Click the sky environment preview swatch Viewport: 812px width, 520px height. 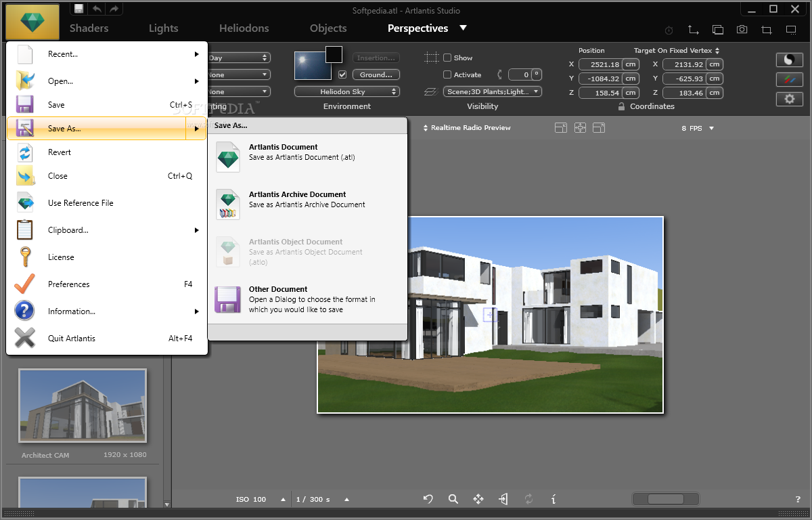coord(313,66)
